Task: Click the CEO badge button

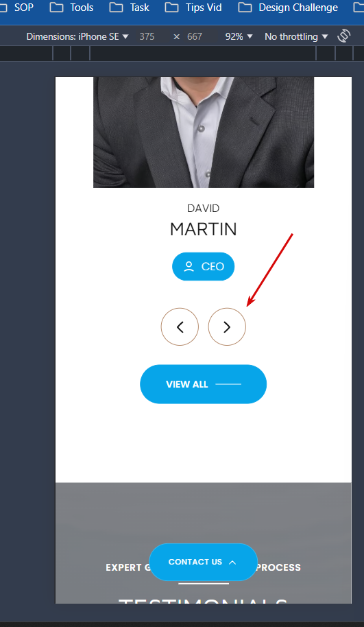Action: coord(203,266)
